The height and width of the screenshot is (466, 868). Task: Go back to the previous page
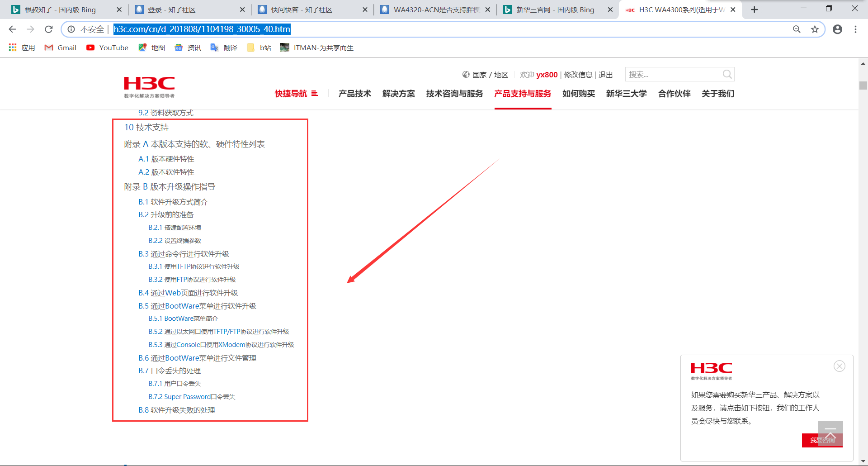tap(13, 29)
